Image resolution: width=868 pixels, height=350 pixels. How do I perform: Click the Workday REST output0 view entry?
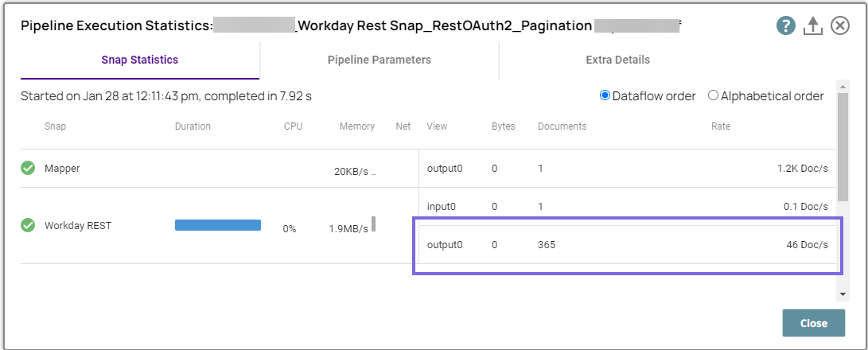click(445, 244)
